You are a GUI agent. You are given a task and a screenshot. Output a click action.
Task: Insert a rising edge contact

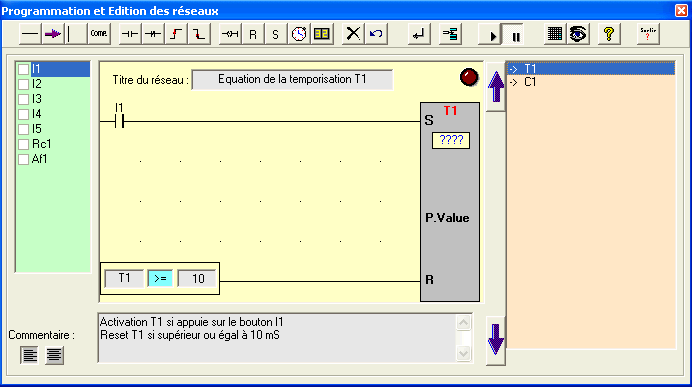coord(176,34)
